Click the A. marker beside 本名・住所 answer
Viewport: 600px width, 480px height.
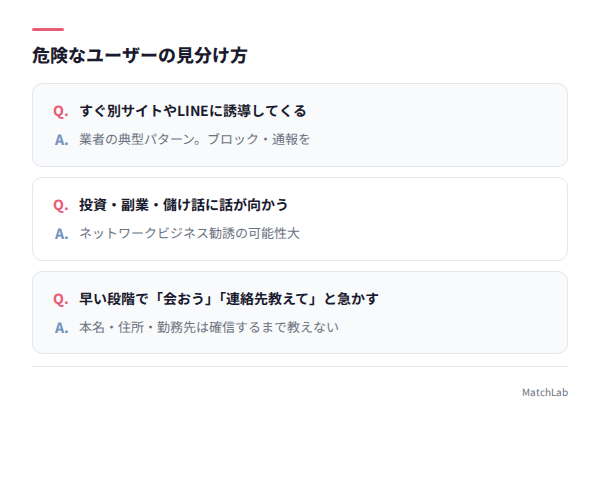(61, 328)
